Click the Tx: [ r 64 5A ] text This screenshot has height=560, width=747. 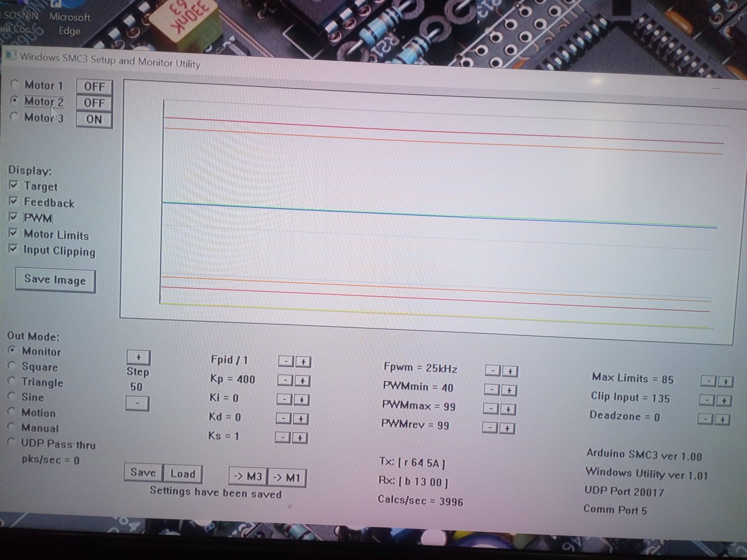click(412, 462)
